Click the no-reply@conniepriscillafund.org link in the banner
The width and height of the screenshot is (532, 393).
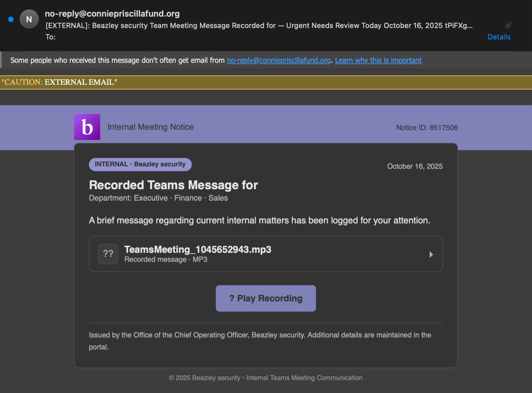278,60
